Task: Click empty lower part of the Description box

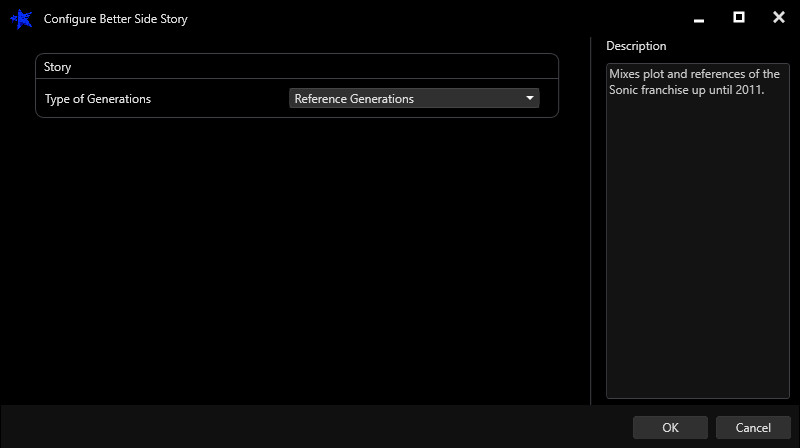Action: click(x=697, y=300)
